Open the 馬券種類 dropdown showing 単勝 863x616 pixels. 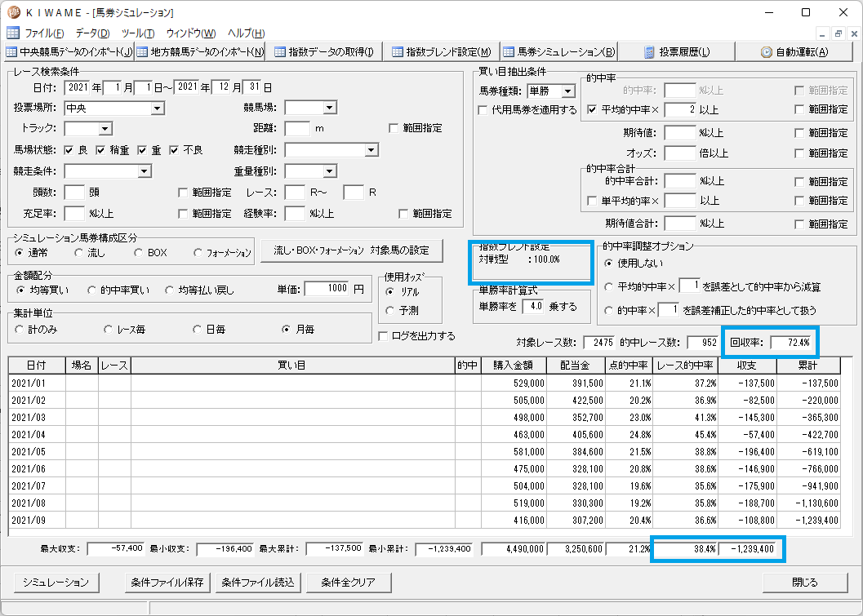coord(568,91)
